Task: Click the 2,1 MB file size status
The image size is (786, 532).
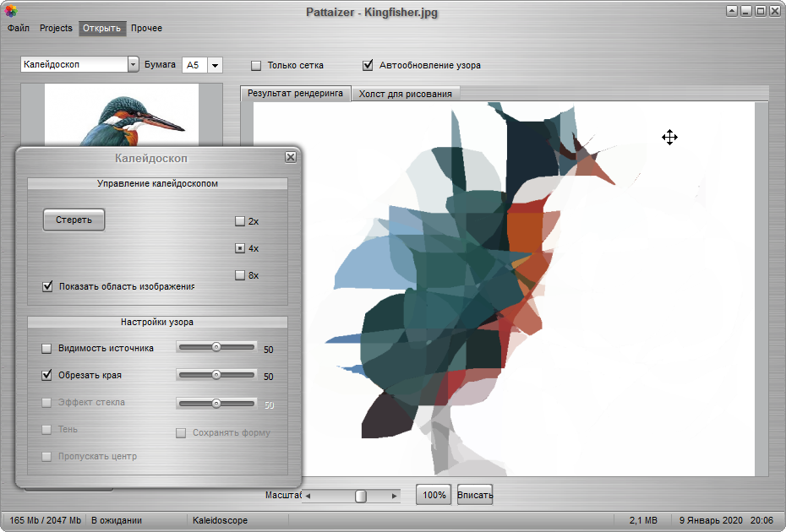Action: [643, 520]
